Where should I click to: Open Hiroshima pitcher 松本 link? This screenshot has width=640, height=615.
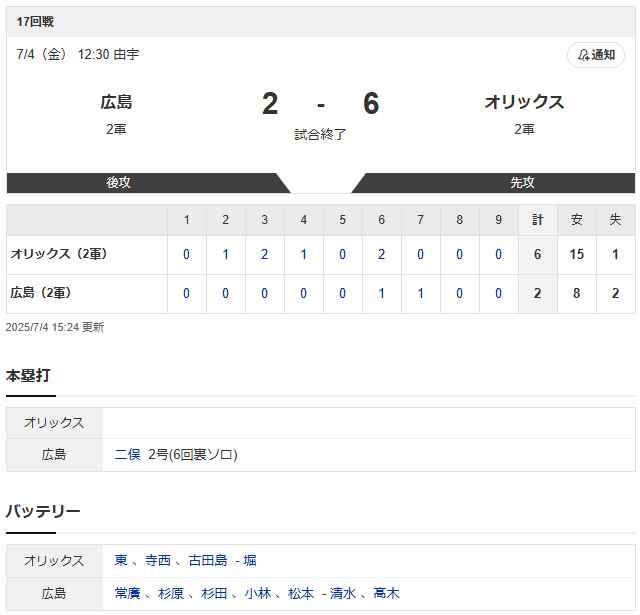click(x=301, y=593)
